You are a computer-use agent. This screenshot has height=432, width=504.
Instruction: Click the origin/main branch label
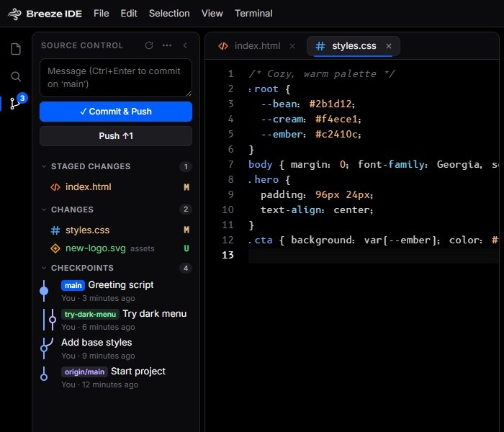coord(84,372)
